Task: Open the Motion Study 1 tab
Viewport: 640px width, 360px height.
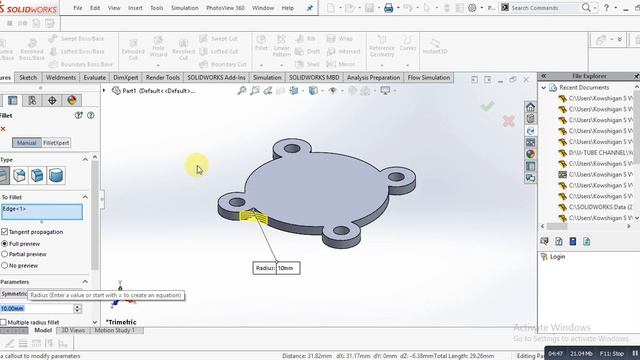Action: 115,330
